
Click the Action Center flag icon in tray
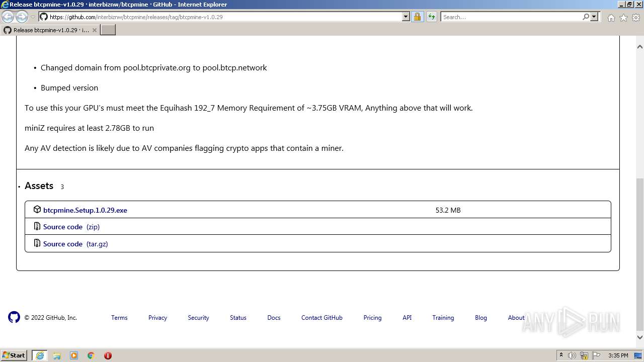point(596,355)
